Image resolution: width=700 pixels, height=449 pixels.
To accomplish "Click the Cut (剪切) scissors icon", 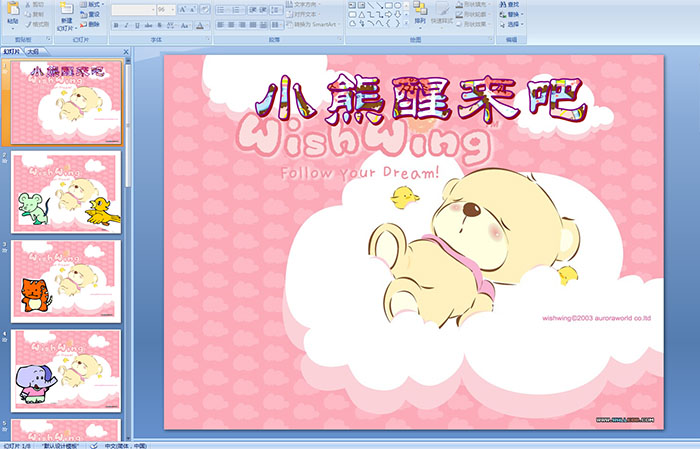I will point(28,4).
